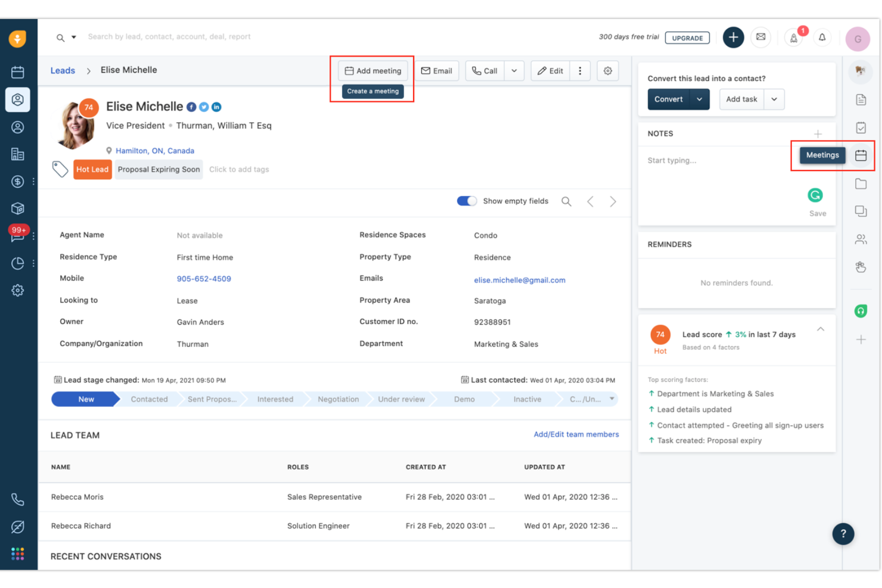The height and width of the screenshot is (588, 882).
Task: Open the highlighted Meetings calendar icon on right
Action: coord(861,155)
